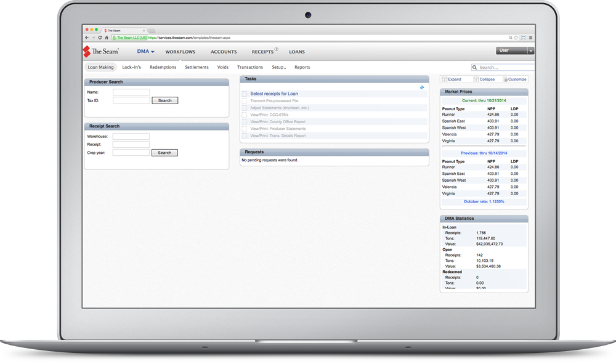Switch to the Reports tab

coord(302,68)
